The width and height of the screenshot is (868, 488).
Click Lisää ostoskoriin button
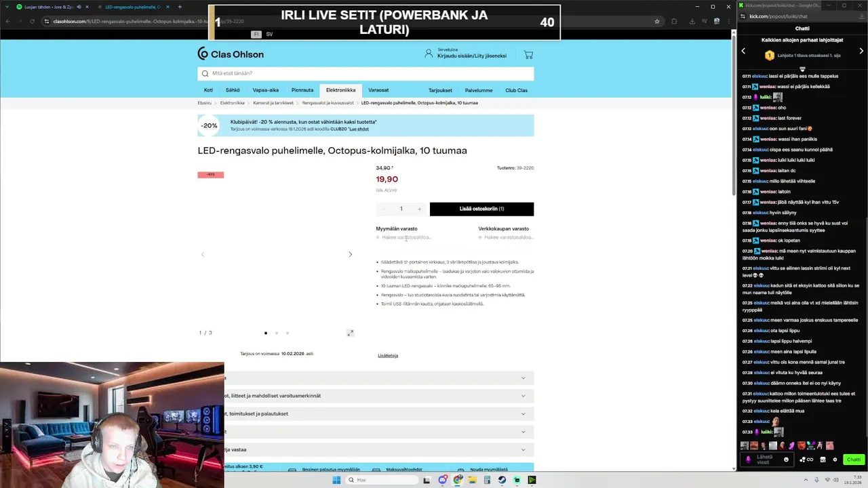coord(481,209)
